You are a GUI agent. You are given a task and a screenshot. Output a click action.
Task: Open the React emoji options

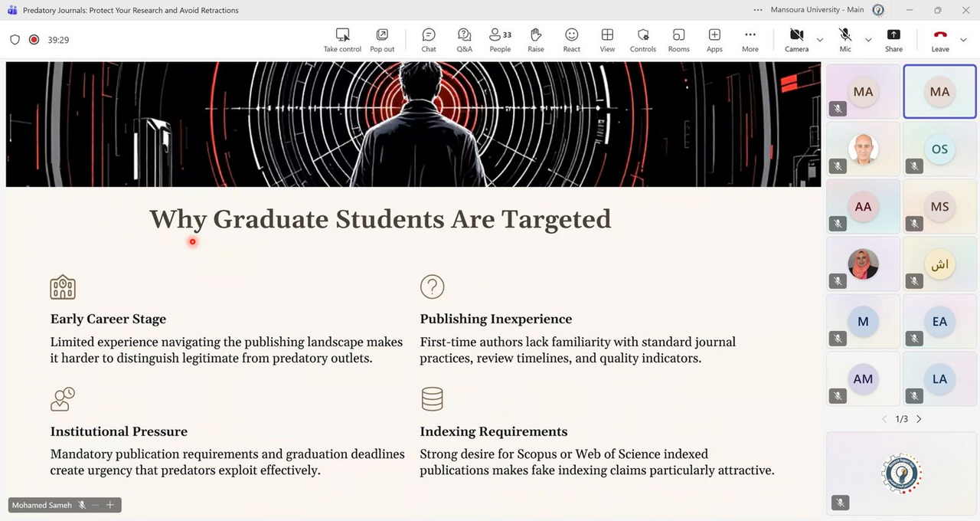click(571, 39)
